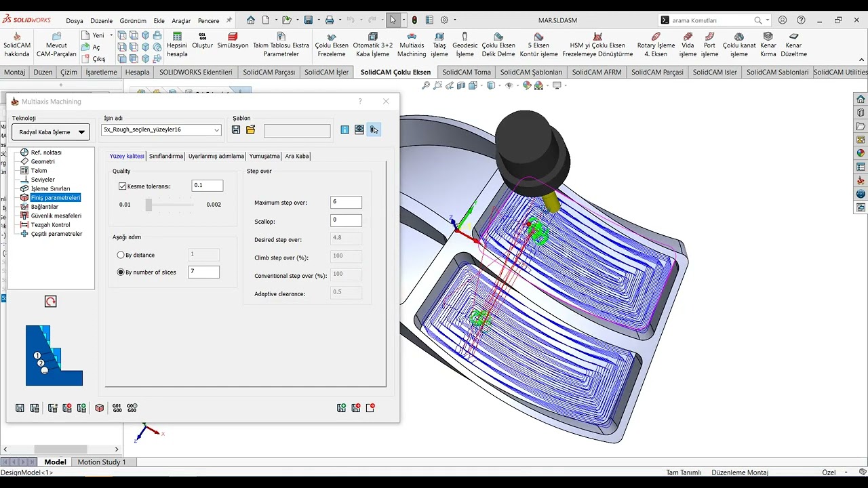The width and height of the screenshot is (868, 488).
Task: Click the Help question mark in dialog
Action: 360,101
